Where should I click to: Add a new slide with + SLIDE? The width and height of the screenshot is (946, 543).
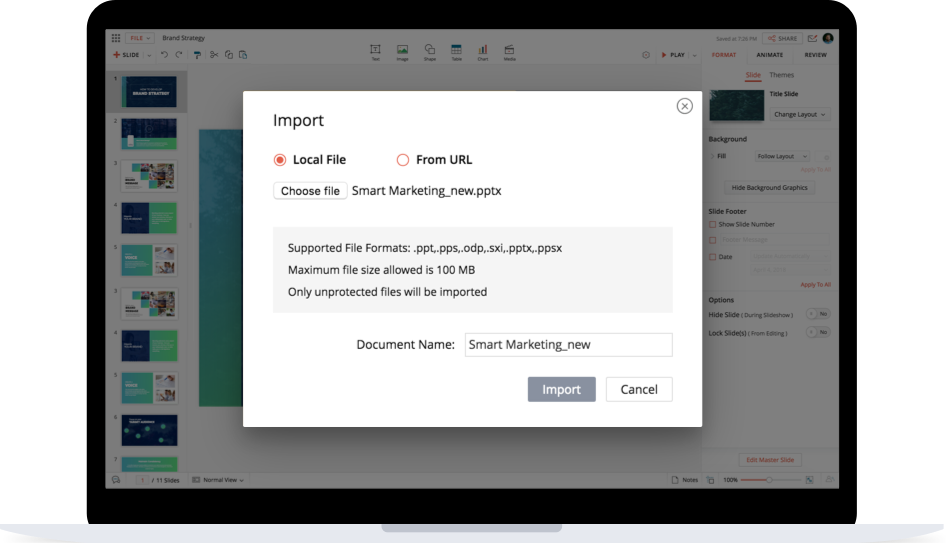126,55
